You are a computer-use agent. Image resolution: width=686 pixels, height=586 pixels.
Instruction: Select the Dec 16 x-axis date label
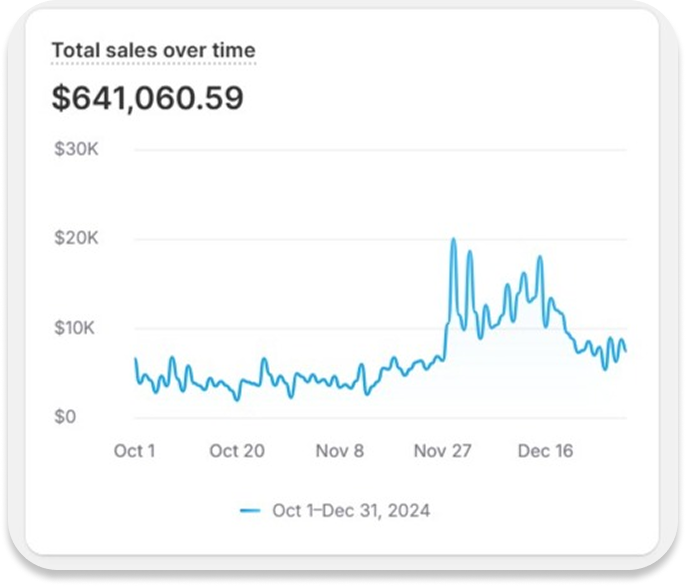click(x=545, y=451)
